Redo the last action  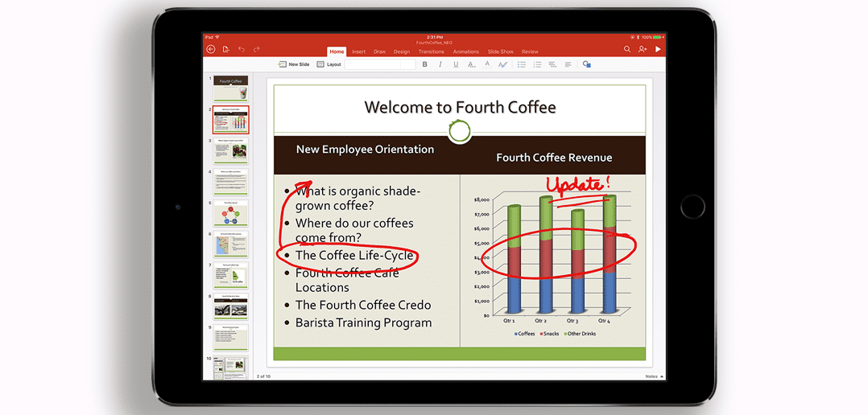pyautogui.click(x=256, y=49)
